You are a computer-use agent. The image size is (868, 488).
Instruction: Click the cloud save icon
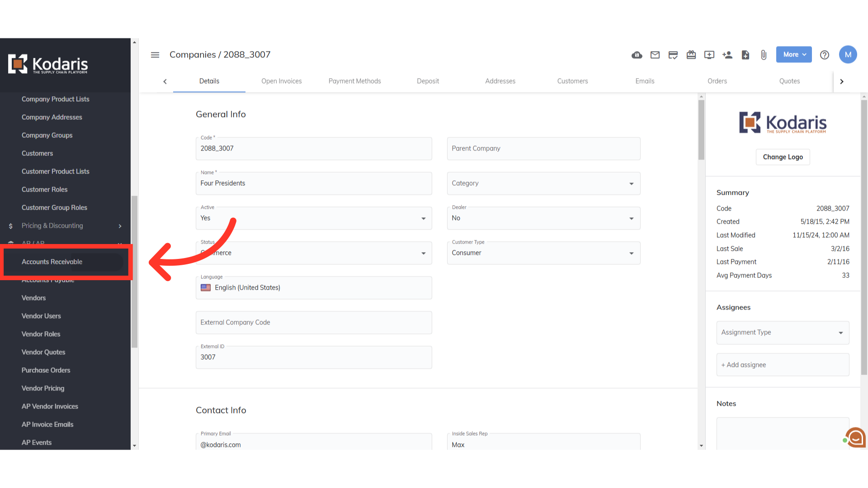click(x=637, y=55)
